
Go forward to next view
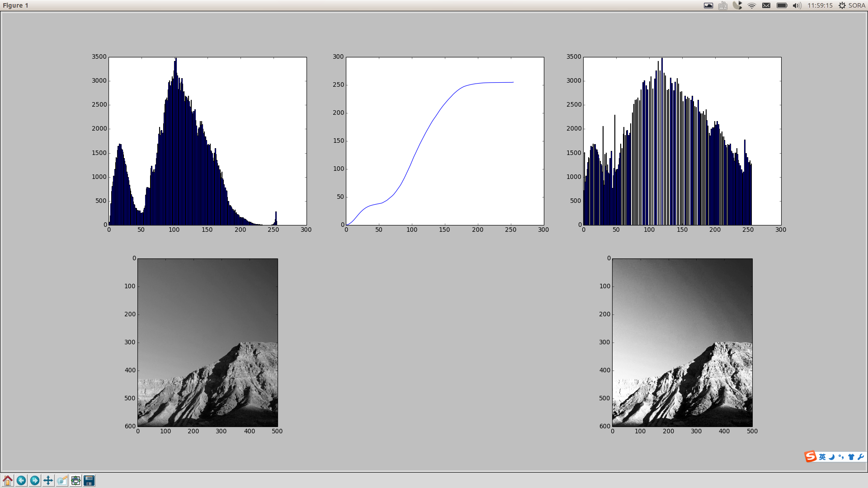35,480
